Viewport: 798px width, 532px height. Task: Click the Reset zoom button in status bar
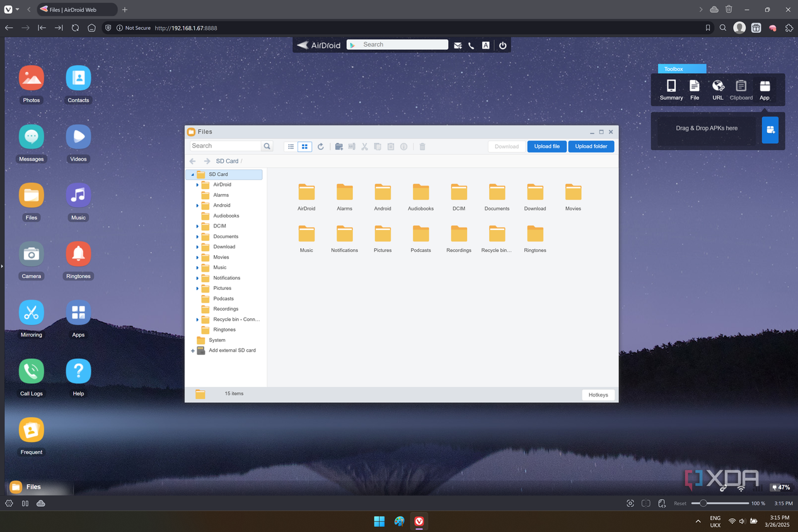pos(680,504)
